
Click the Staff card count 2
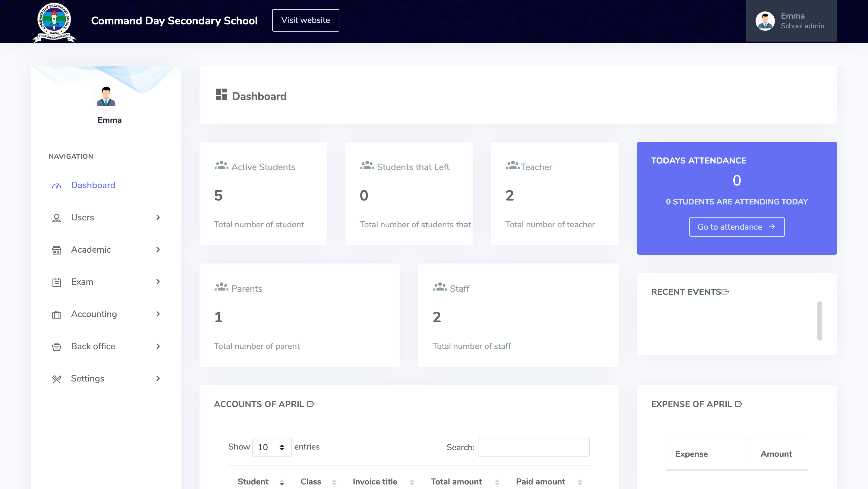(x=437, y=317)
